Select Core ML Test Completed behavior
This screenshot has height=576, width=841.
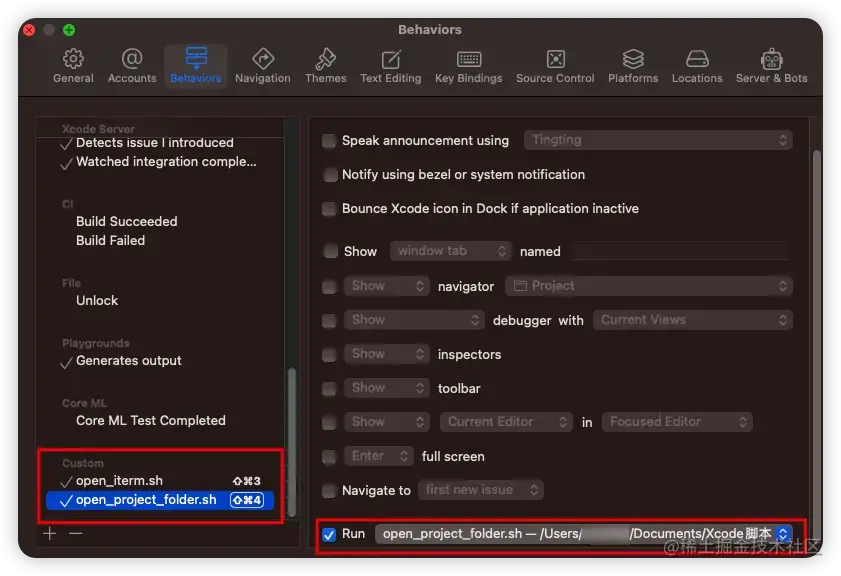click(151, 421)
